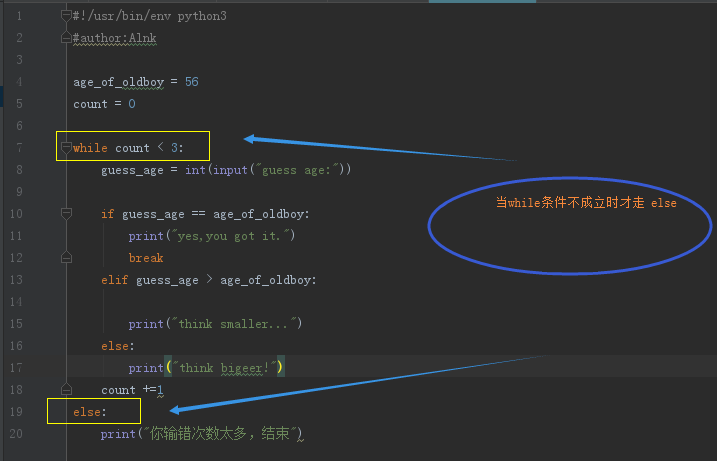Image resolution: width=717 pixels, height=461 pixels.
Task: Click guess_age on the input line 8
Action: pos(132,170)
